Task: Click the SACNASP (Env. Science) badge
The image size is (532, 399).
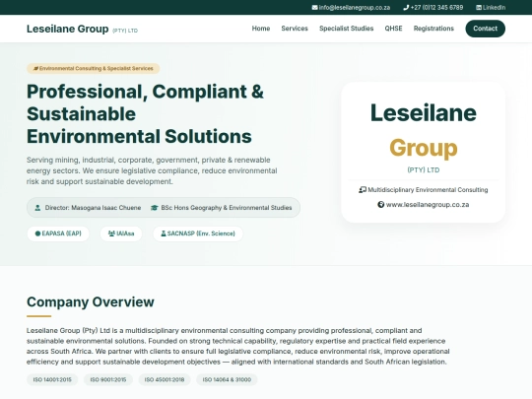Action: point(198,233)
